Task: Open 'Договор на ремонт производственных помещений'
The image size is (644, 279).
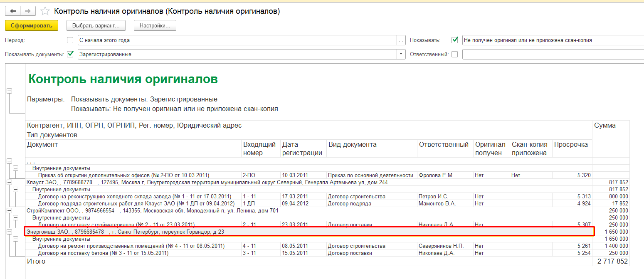Action: pyautogui.click(x=131, y=246)
